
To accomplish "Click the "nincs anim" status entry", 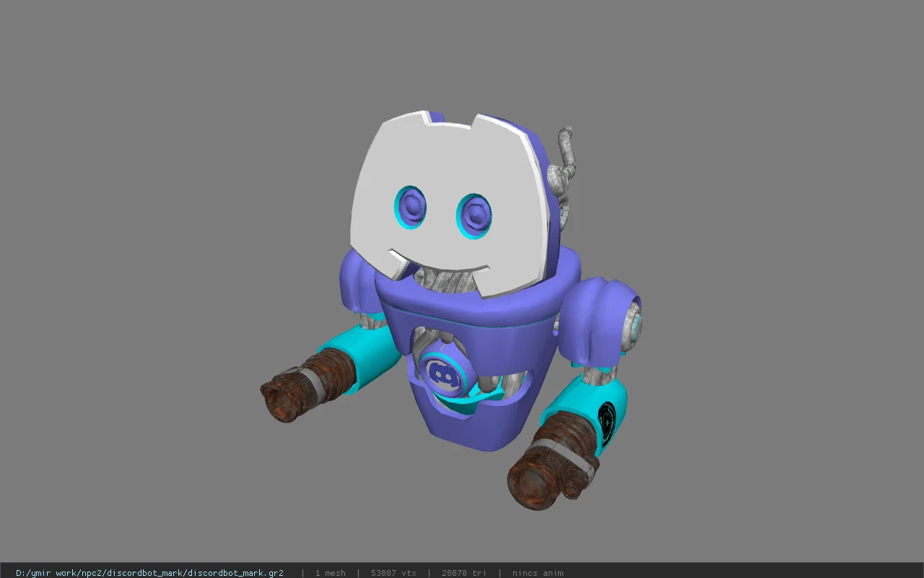I will coord(538,573).
